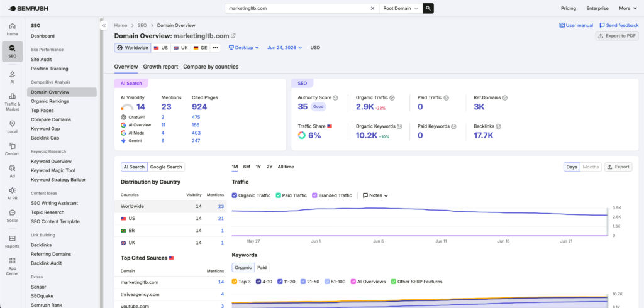Clear the domain search field
The width and height of the screenshot is (644, 308).
pyautogui.click(x=372, y=8)
